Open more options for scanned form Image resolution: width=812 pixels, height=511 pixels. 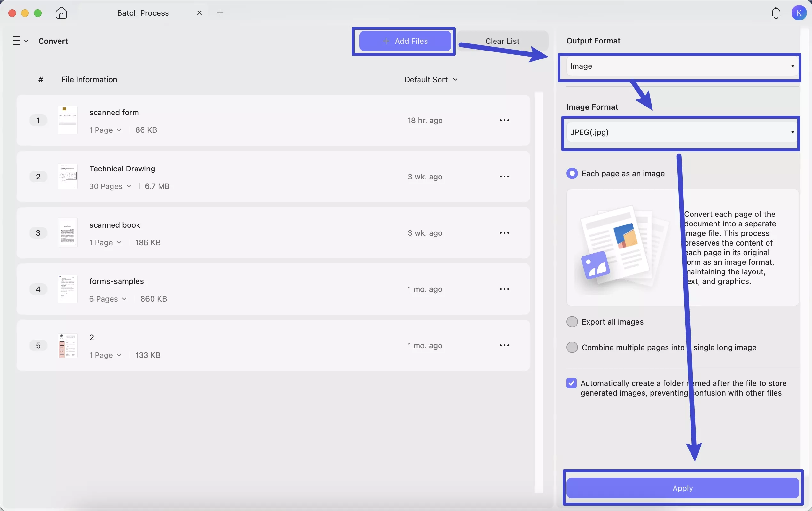point(504,121)
